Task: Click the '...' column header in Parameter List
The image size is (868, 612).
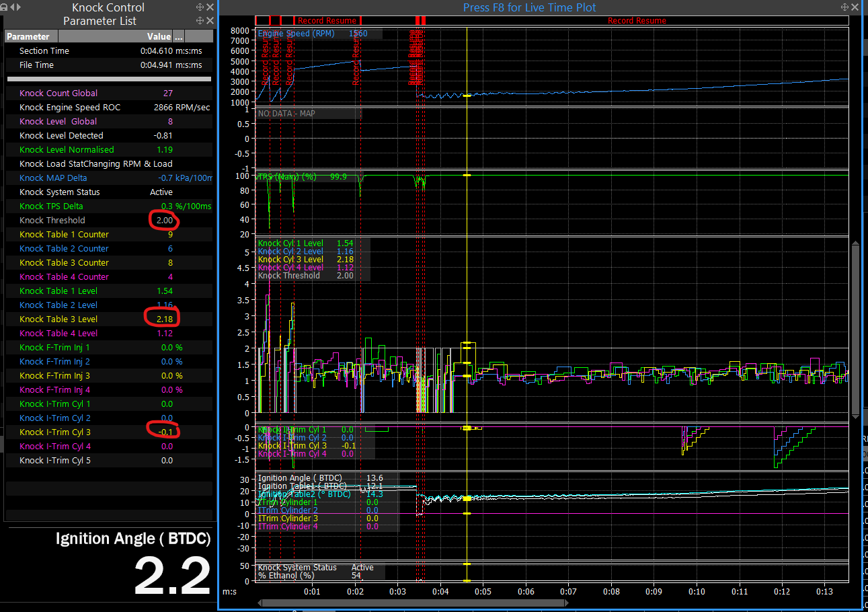Action: [179, 36]
